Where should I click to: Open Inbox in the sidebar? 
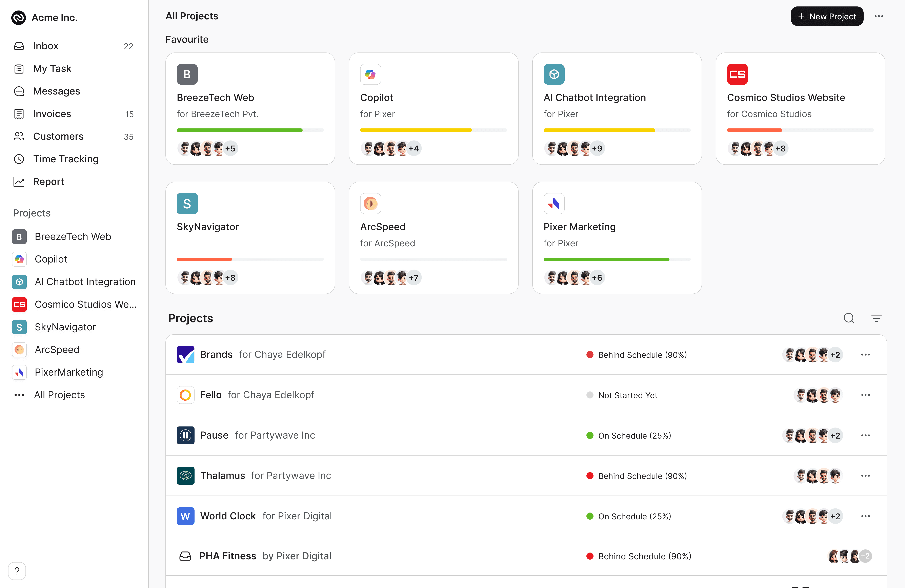[x=46, y=46]
